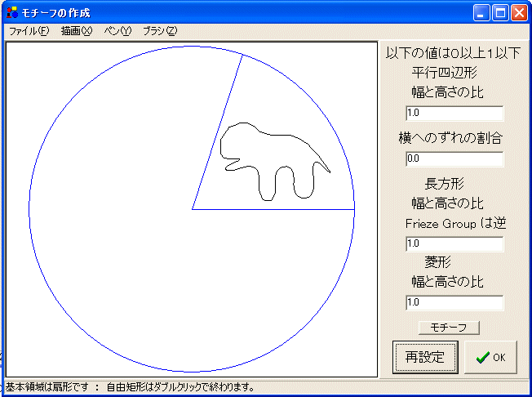Open the ファイル(F) menu

(29, 31)
